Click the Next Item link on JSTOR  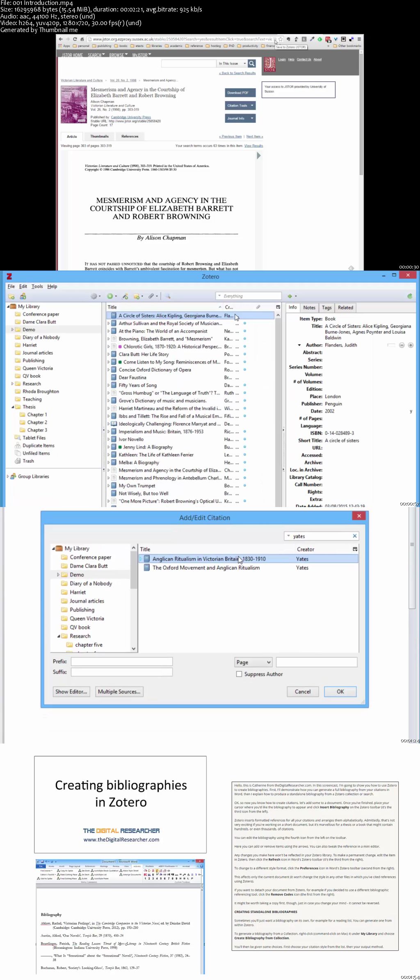click(x=255, y=136)
